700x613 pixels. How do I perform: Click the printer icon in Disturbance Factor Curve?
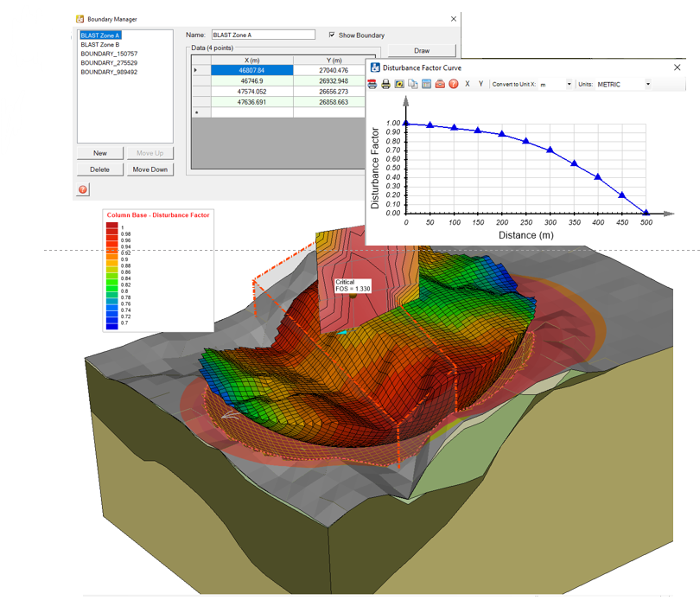pos(385,84)
